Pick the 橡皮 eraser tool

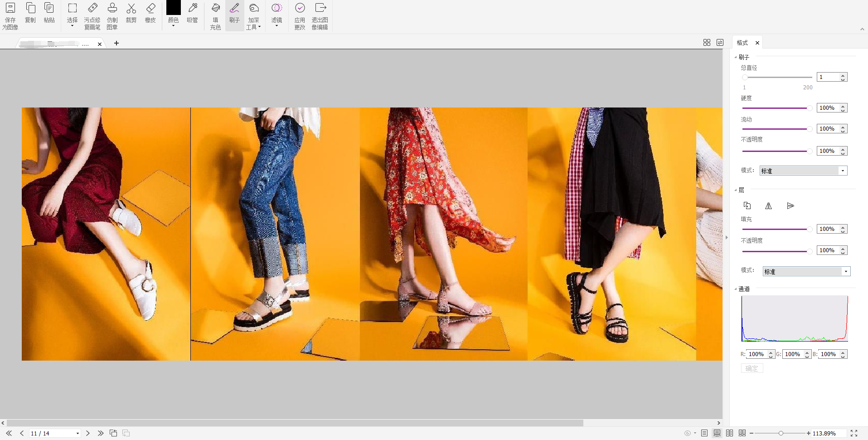coord(150,13)
